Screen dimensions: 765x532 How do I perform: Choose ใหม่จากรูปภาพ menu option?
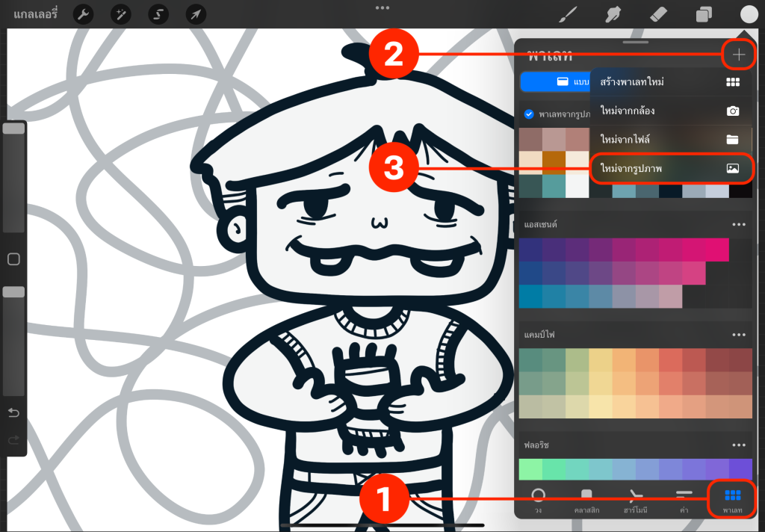point(670,169)
